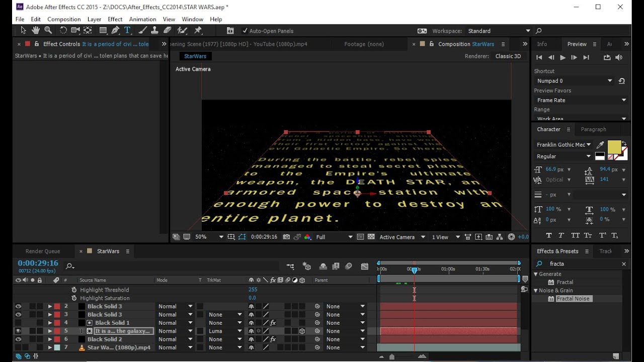The height and width of the screenshot is (362, 644).
Task: Click the timeline zoom slider
Action: tap(392, 356)
